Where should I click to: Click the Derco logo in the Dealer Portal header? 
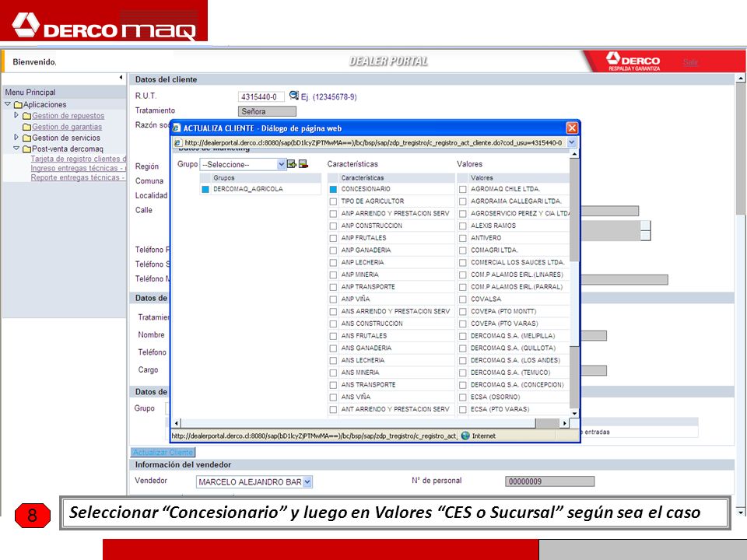click(633, 61)
